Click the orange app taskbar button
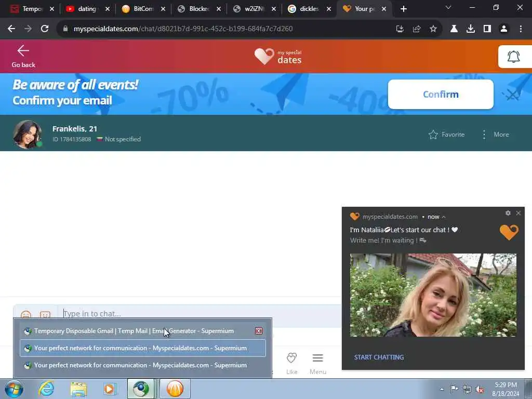The width and height of the screenshot is (532, 399). pos(175,389)
